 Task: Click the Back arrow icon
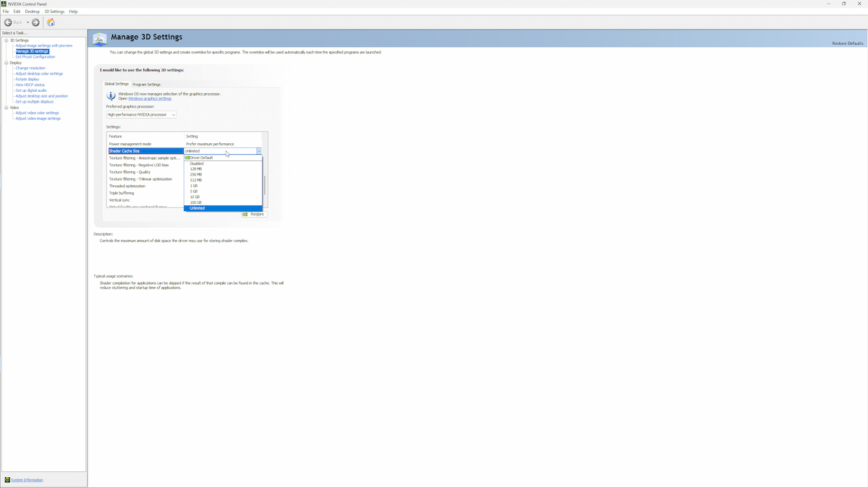click(9, 22)
